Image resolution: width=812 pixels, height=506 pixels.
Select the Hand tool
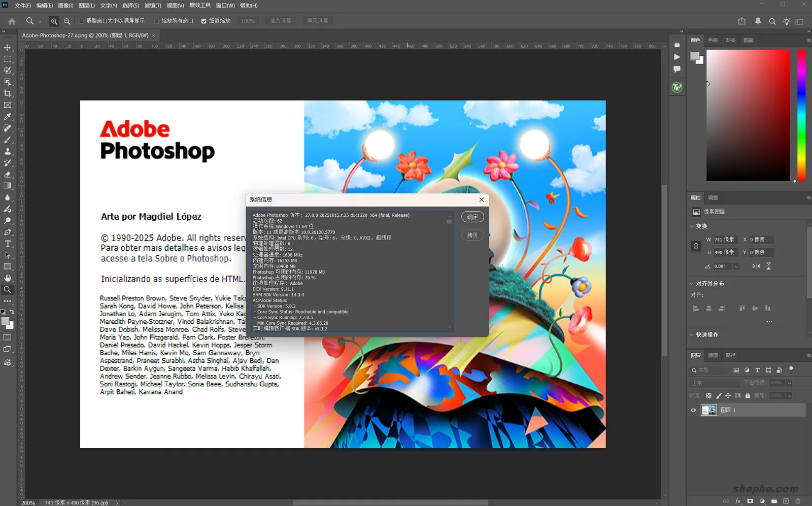click(x=8, y=277)
